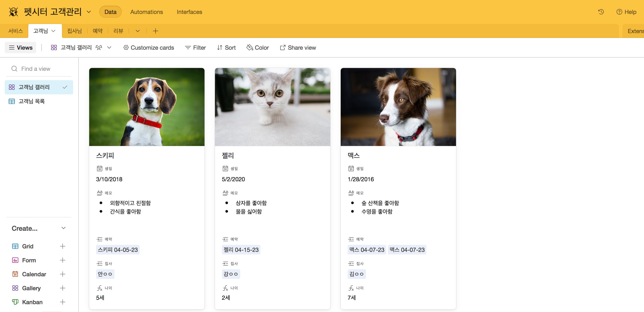Click the Share view button
This screenshot has height=312, width=644.
[298, 47]
